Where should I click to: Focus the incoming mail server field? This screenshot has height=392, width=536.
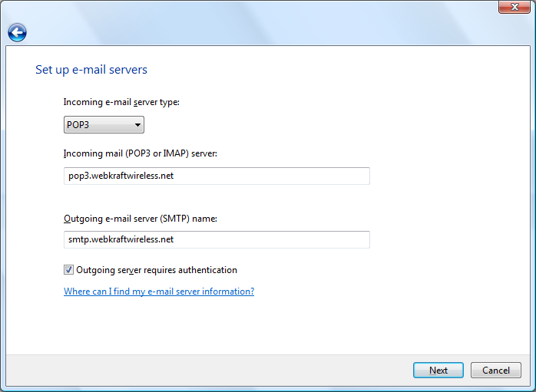[217, 176]
